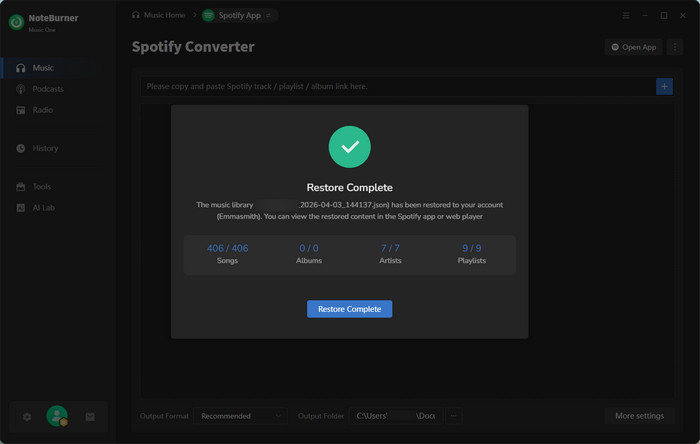
Task: Click the Open App button
Action: (x=634, y=47)
